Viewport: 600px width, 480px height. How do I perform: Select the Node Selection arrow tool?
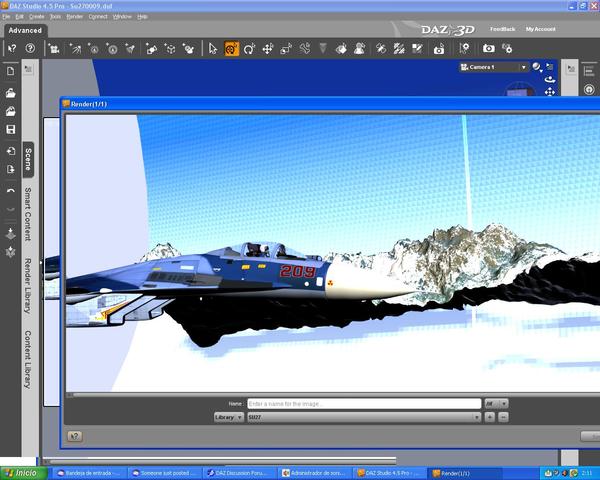pos(213,49)
